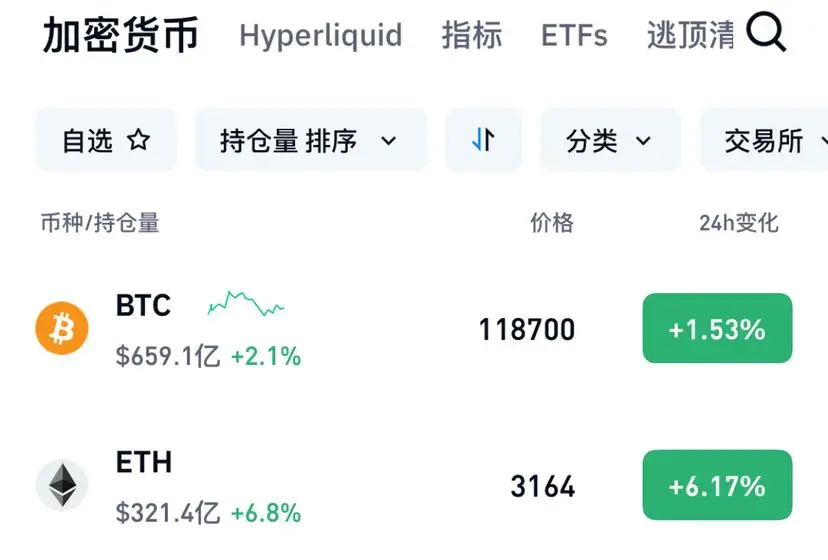The image size is (828, 560).
Task: Toggle the sort direction arrows button
Action: (x=483, y=140)
